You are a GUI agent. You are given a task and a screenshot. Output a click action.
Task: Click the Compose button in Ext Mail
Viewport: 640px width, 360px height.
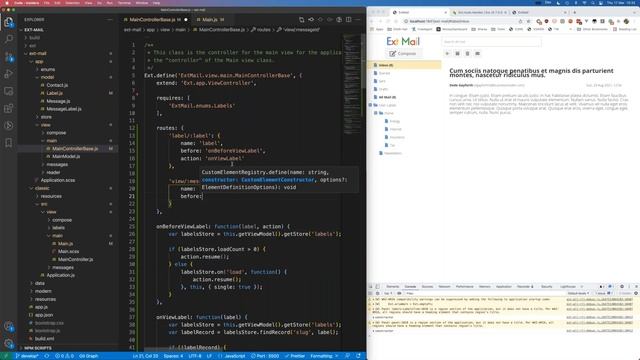pyautogui.click(x=403, y=53)
